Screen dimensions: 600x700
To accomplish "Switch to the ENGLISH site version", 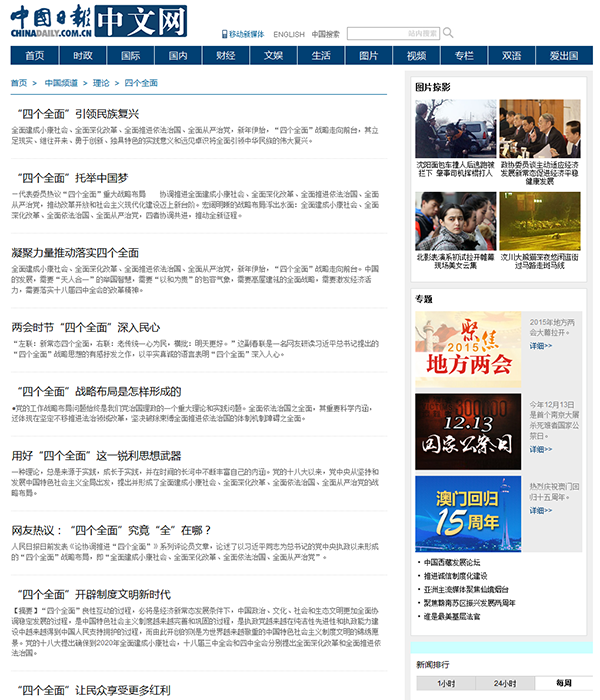I will [288, 34].
